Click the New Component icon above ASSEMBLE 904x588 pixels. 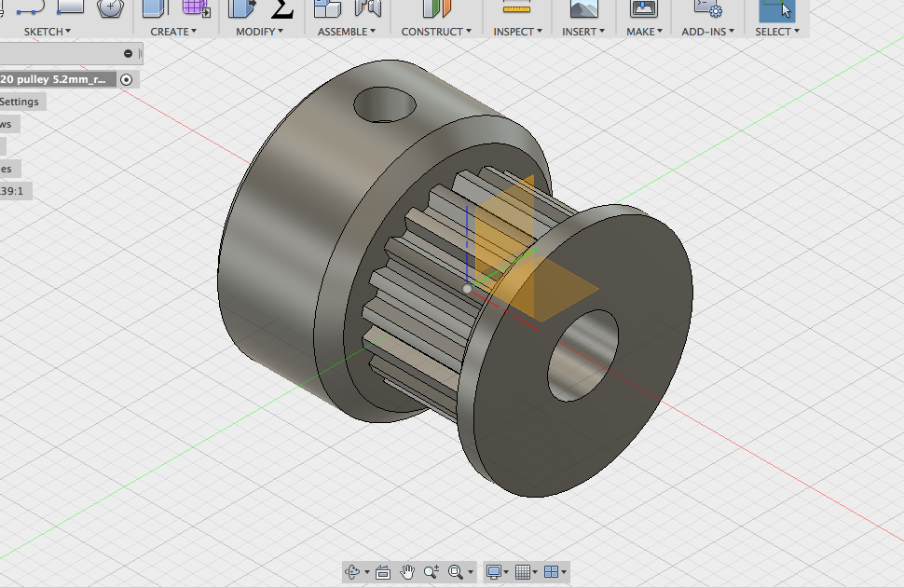click(327, 8)
